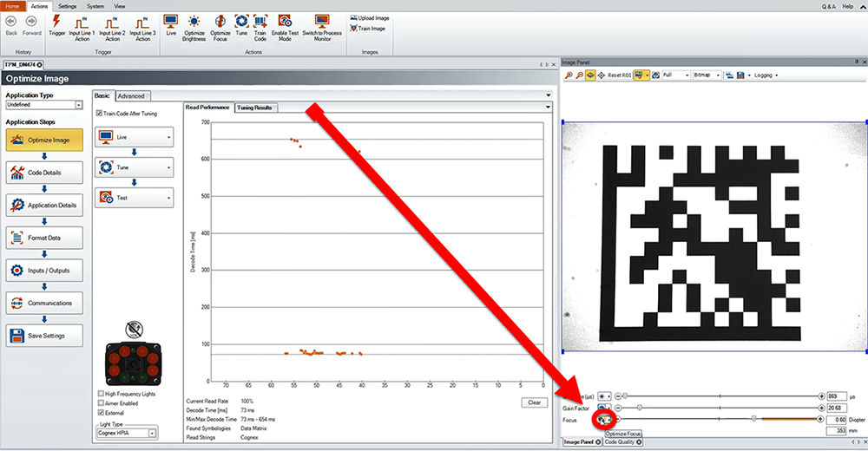Toggle the Train Code After Tuning checkbox
This screenshot has width=868, height=451.
click(99, 113)
